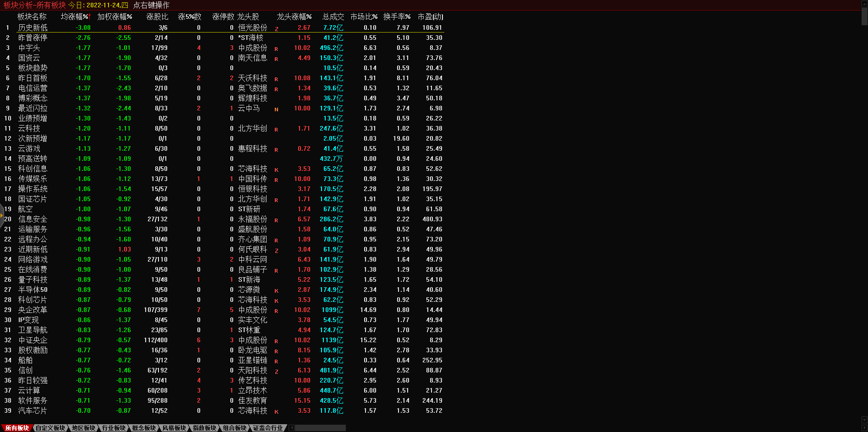The width and height of the screenshot is (868, 432).
Task: Click the left-edge panel expand handle
Action: 2,214
